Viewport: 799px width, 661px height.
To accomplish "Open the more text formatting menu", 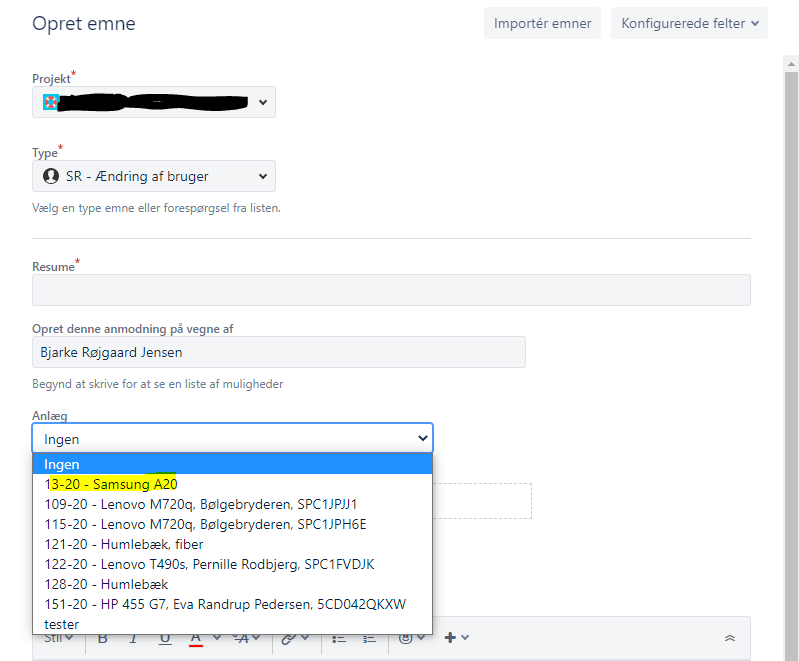I will (x=246, y=638).
